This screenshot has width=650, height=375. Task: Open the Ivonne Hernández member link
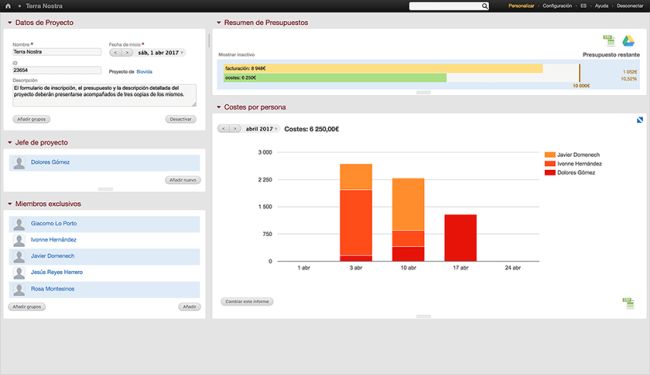click(x=53, y=240)
